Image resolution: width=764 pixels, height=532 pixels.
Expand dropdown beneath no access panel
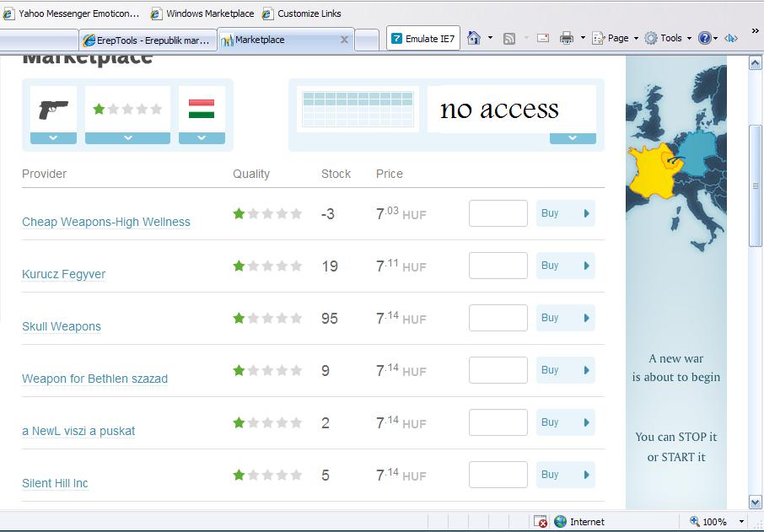pos(573,138)
